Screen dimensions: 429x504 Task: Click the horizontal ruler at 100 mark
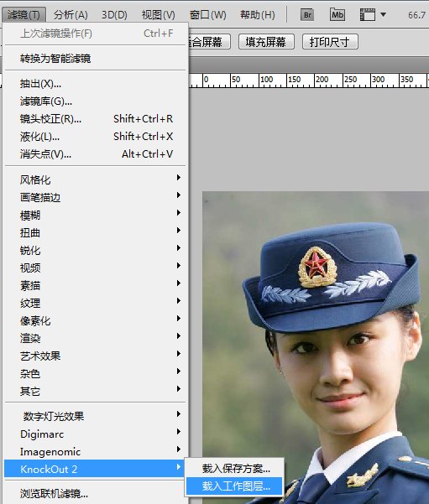(266, 80)
